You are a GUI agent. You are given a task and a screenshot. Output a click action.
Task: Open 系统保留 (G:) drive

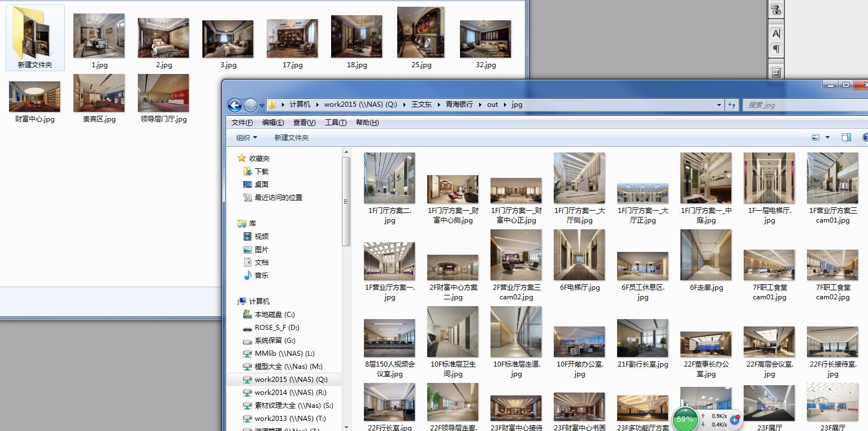269,340
